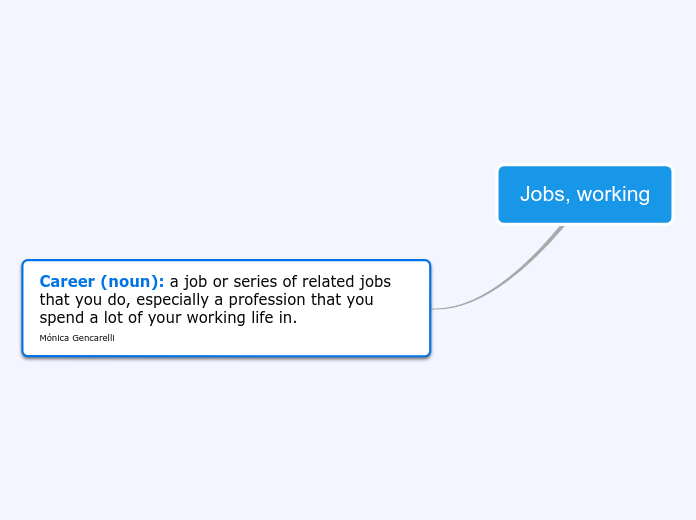Click the word "spend" in the definition
The height and width of the screenshot is (520, 696).
tap(62, 318)
